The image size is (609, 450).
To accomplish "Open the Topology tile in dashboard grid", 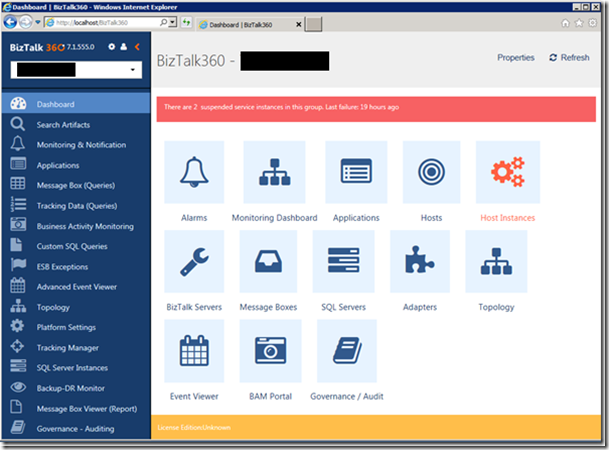I will (496, 261).
